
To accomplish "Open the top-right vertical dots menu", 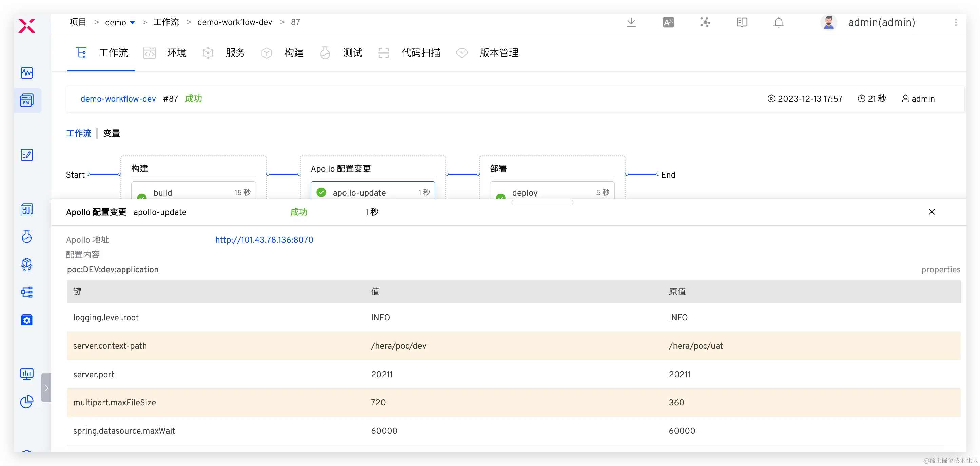I will click(955, 22).
